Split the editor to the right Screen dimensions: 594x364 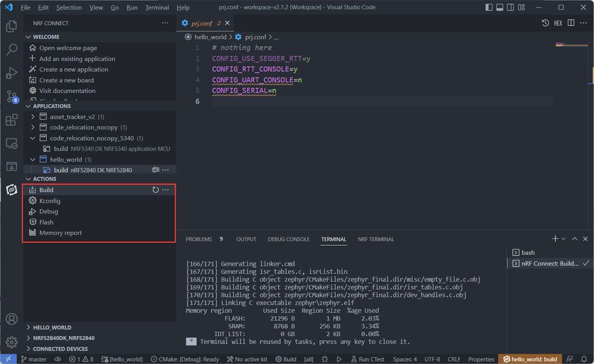[571, 23]
